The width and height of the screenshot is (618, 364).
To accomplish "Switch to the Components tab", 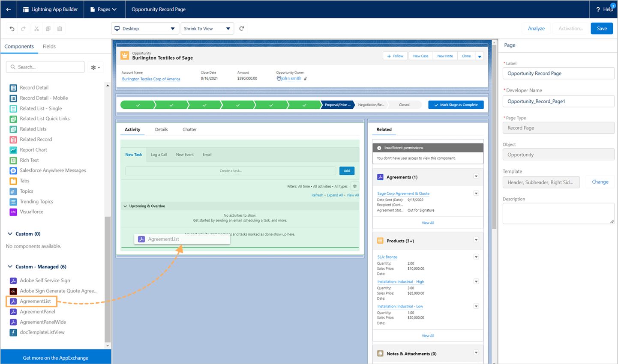I will (x=19, y=46).
